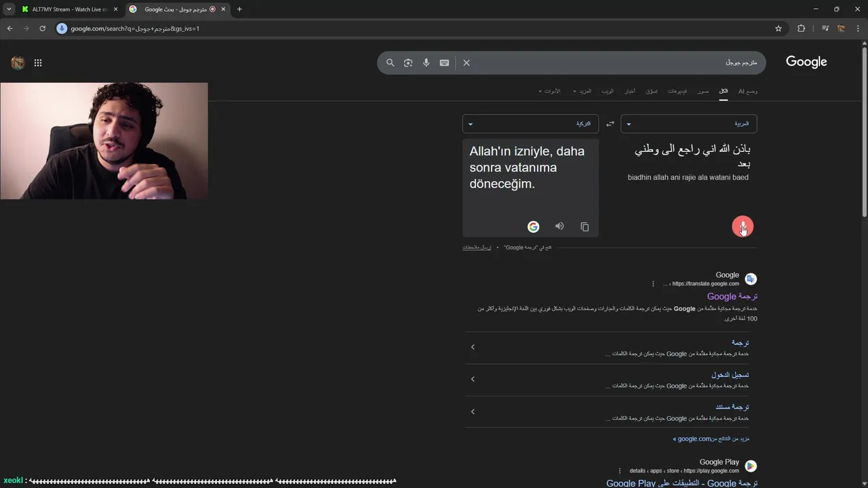Open a new browser tab

click(239, 9)
